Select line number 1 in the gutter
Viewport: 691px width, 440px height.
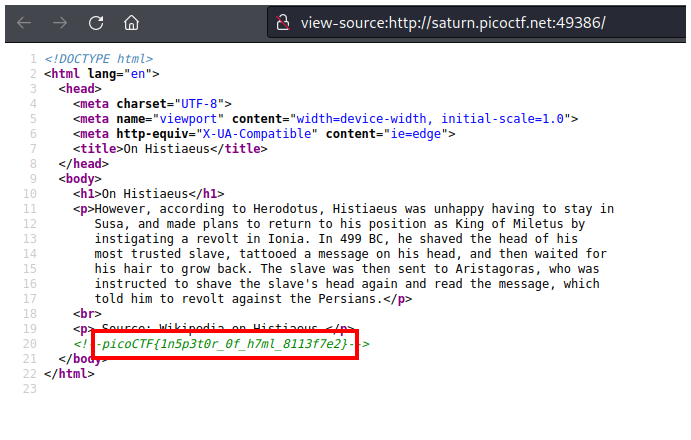coord(33,59)
